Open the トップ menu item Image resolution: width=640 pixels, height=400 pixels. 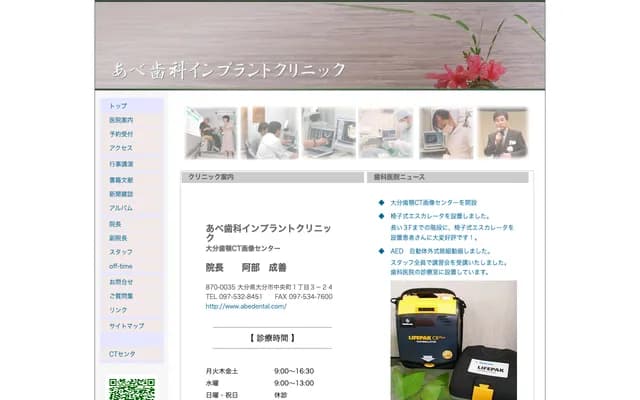118,106
